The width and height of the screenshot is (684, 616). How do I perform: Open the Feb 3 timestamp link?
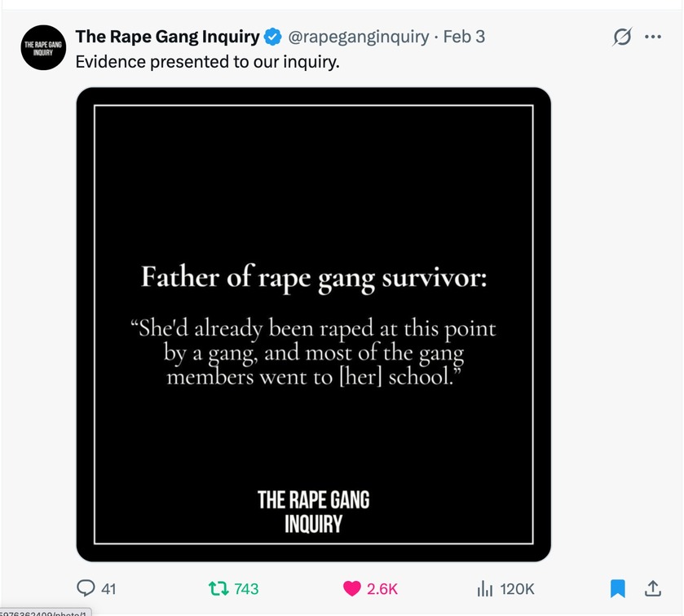click(464, 37)
